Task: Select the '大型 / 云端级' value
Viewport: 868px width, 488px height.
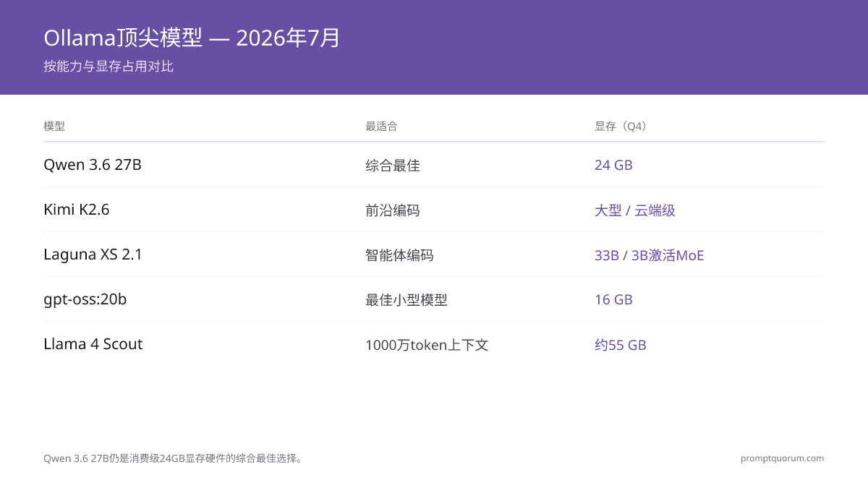Action: point(635,210)
